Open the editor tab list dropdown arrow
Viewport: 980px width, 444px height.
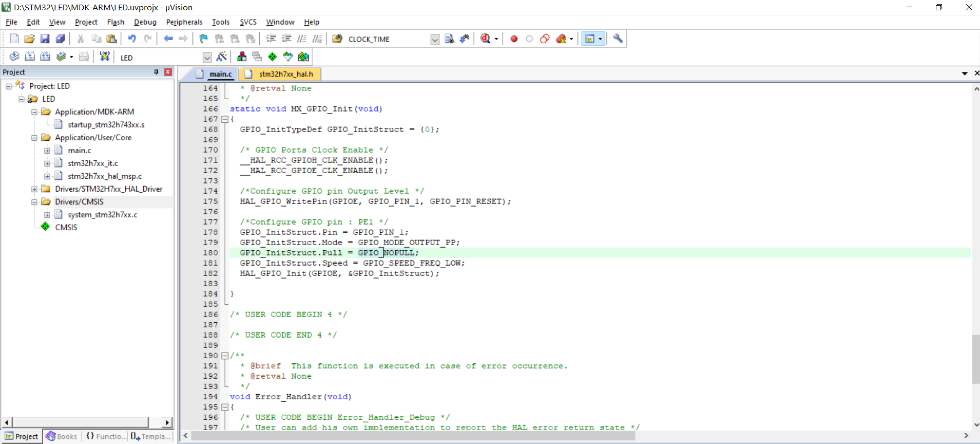coord(965,73)
